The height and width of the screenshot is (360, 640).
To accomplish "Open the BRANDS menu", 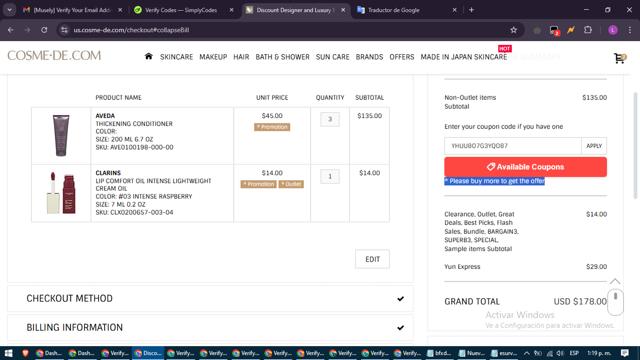I will [369, 57].
